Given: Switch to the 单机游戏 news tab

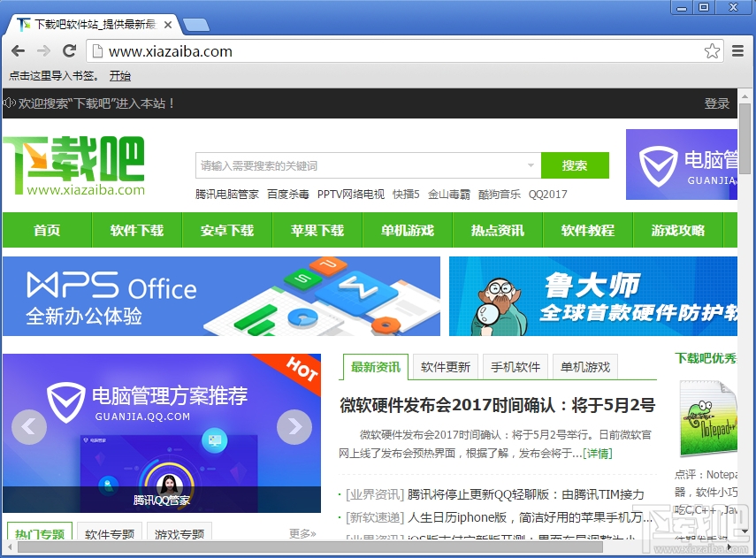Looking at the screenshot, I should (585, 367).
